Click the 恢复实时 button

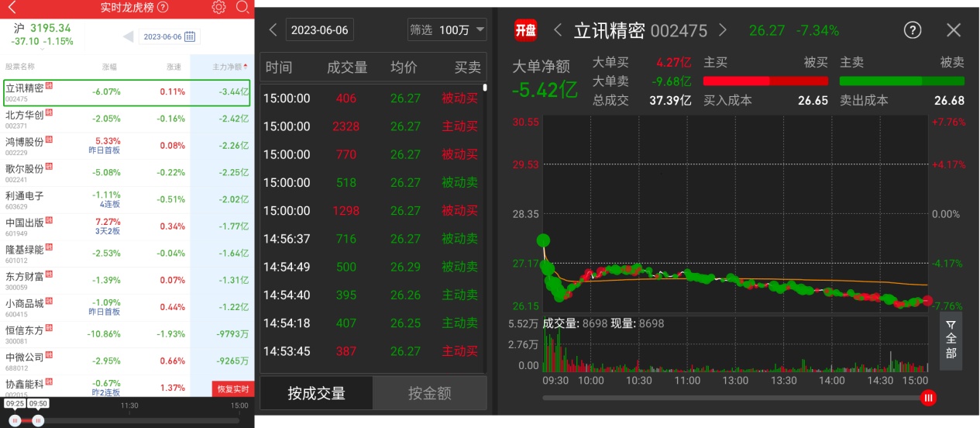232,388
